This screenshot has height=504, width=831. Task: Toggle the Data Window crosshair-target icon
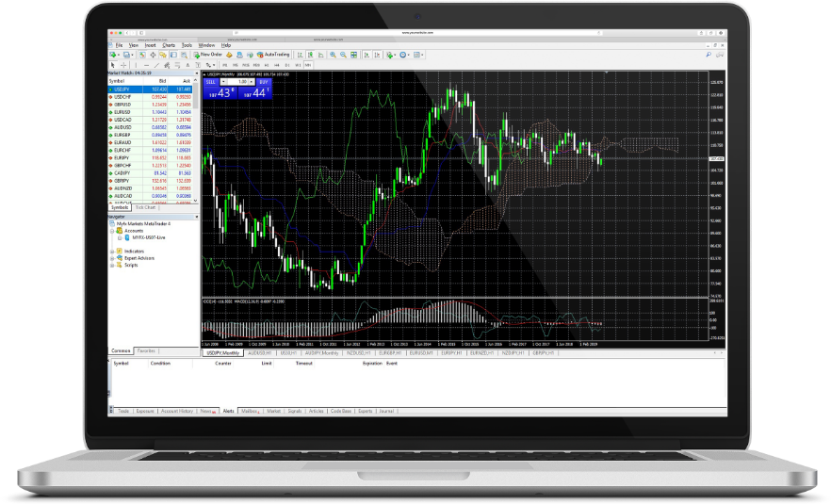[153, 55]
